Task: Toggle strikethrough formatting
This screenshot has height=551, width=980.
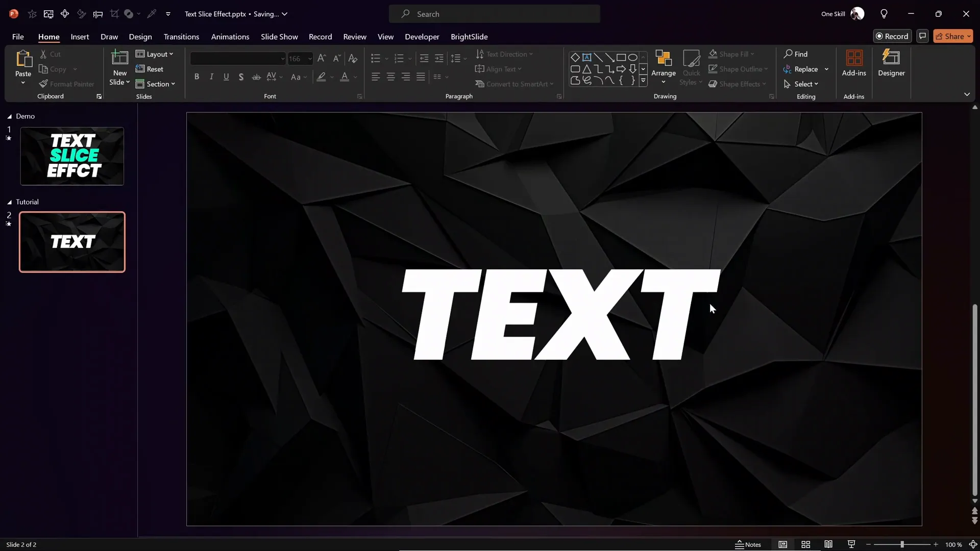Action: click(x=256, y=77)
